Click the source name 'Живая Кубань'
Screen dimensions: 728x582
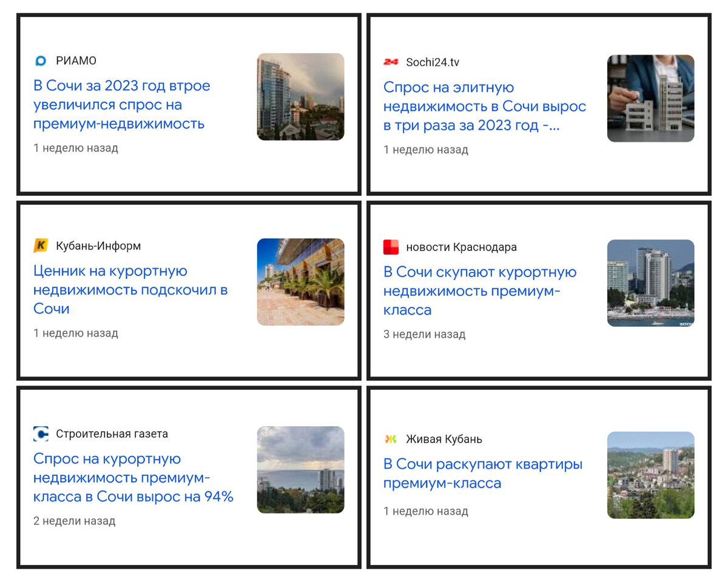click(444, 439)
